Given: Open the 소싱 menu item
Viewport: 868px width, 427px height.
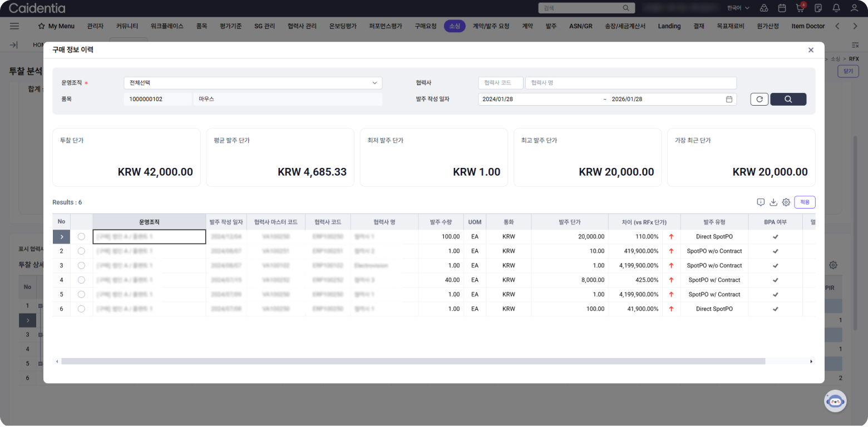Looking at the screenshot, I should coord(454,26).
